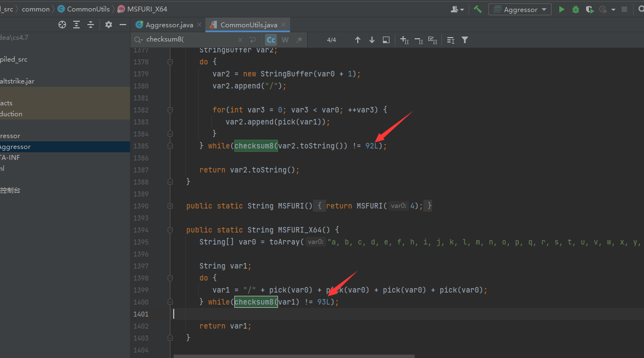Locate the opened file in project tree
The height and width of the screenshot is (358, 644).
tap(62, 25)
